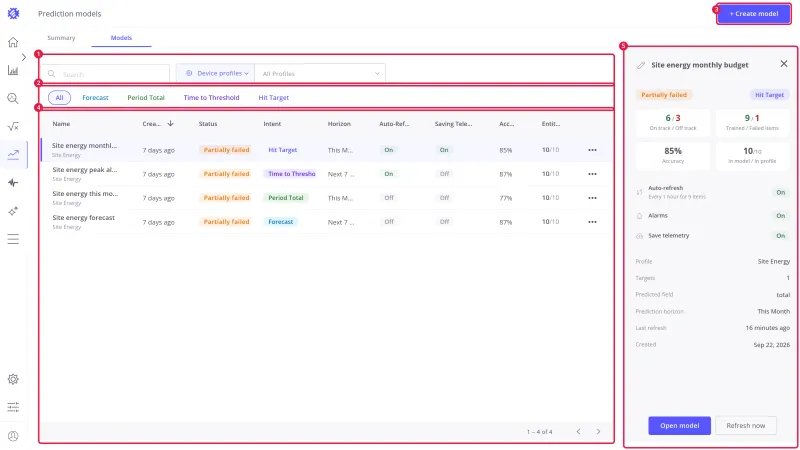This screenshot has width=800, height=450.
Task: Toggle Alarms On in side panel
Action: (x=781, y=216)
